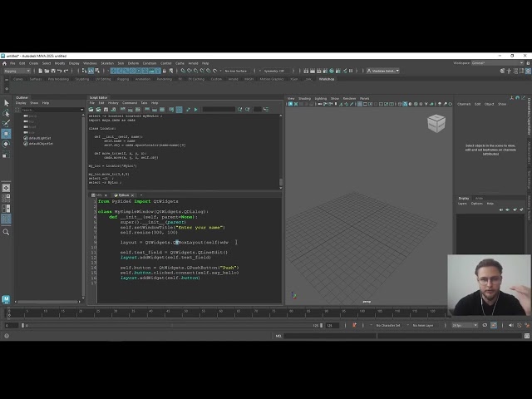Close the MEL tab in Script Editor
532x399 pixels.
[106, 195]
